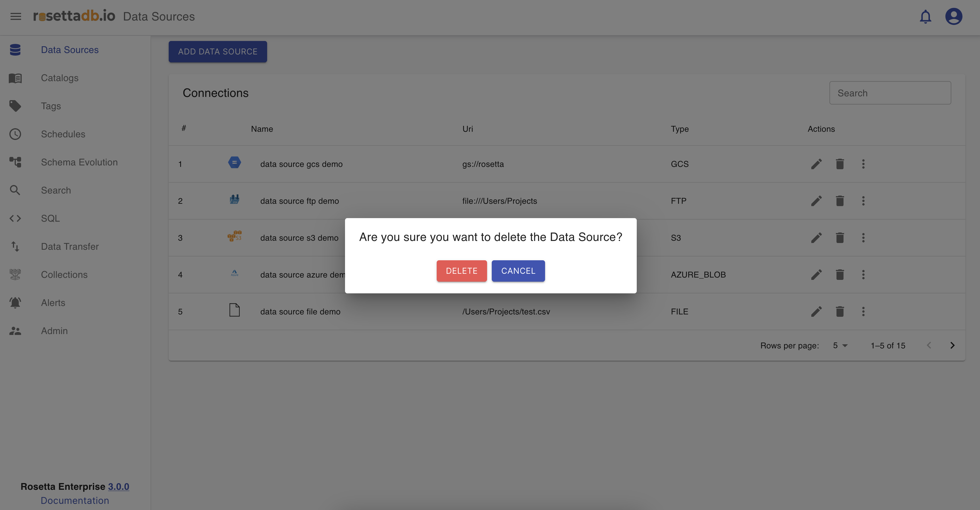This screenshot has width=980, height=510.
Task: Click the ADD DATA SOURCE button
Action: pyautogui.click(x=218, y=52)
